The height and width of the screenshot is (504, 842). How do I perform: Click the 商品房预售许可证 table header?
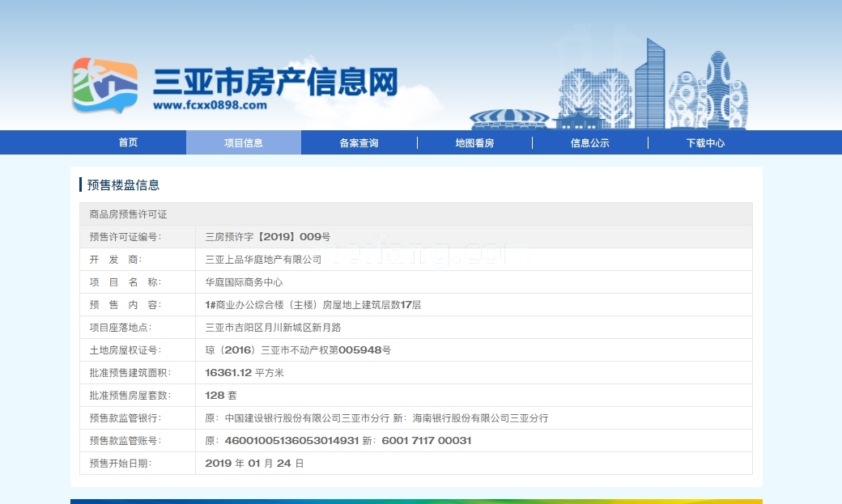point(128,214)
